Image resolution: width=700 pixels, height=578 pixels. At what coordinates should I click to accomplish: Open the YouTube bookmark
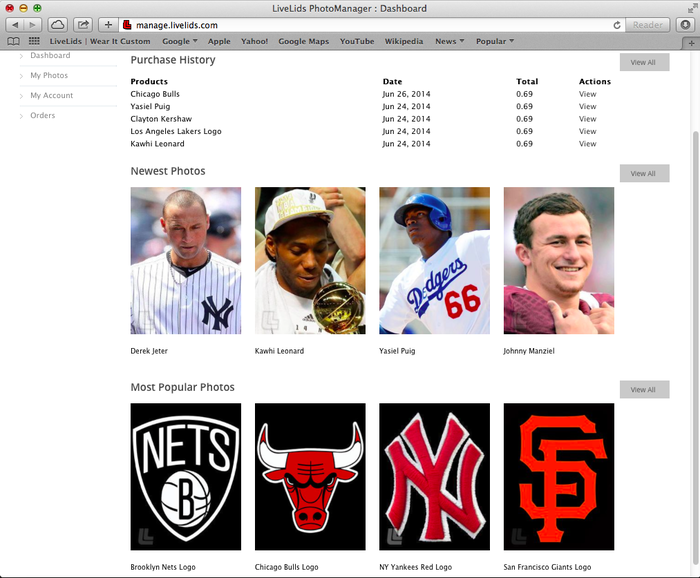click(x=357, y=41)
